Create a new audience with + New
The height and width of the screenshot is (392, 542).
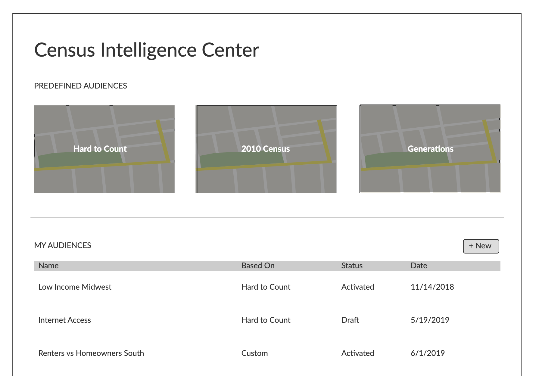(x=481, y=246)
